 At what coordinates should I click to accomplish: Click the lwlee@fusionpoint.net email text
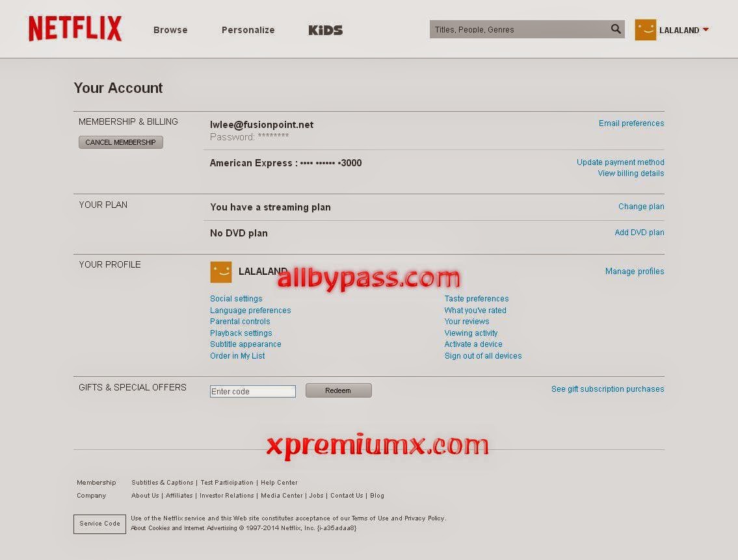(x=261, y=125)
